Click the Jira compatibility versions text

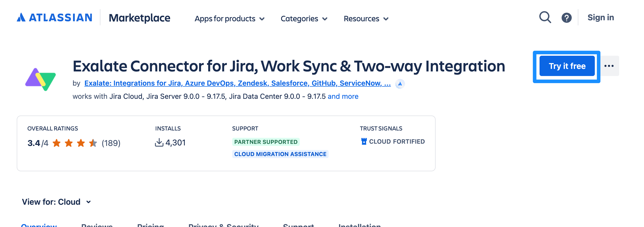(218, 96)
